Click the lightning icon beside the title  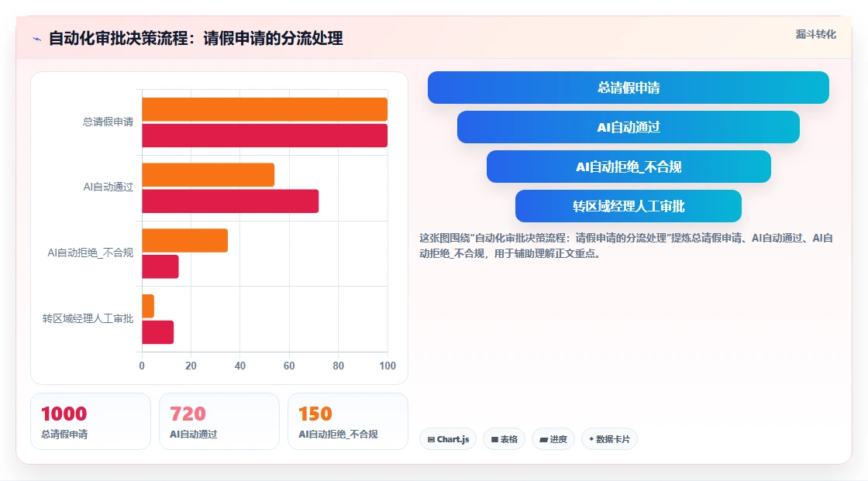tap(37, 39)
